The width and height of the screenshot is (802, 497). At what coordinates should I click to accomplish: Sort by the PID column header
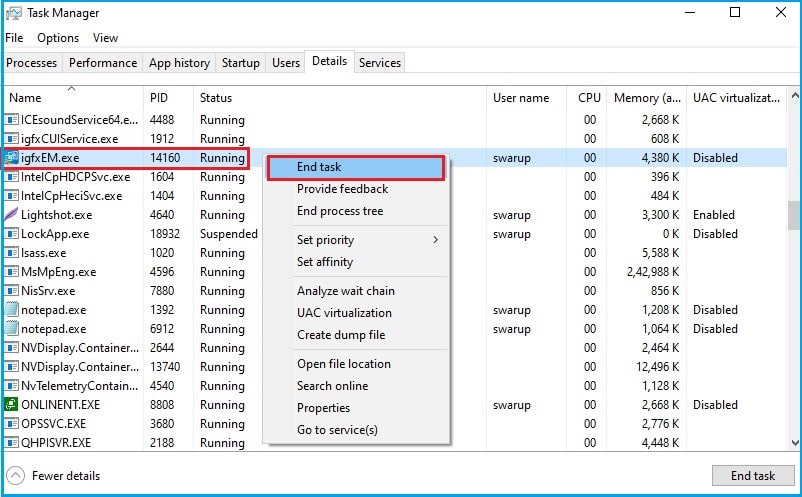coord(169,98)
